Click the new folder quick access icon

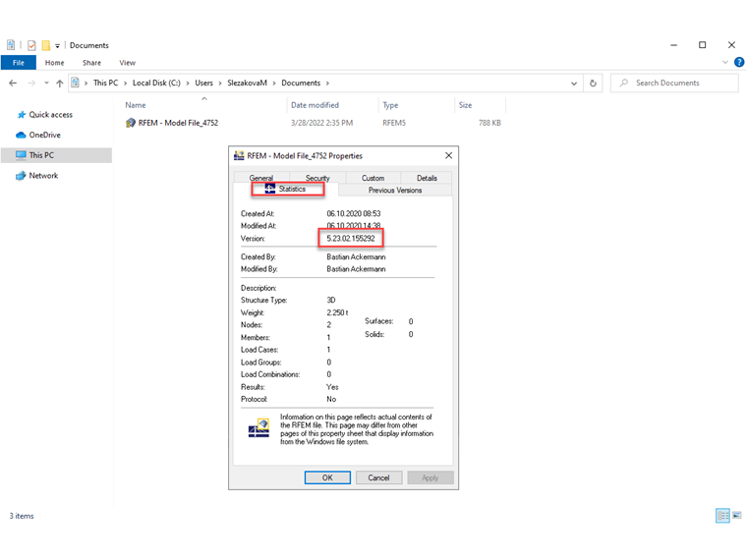tap(46, 45)
